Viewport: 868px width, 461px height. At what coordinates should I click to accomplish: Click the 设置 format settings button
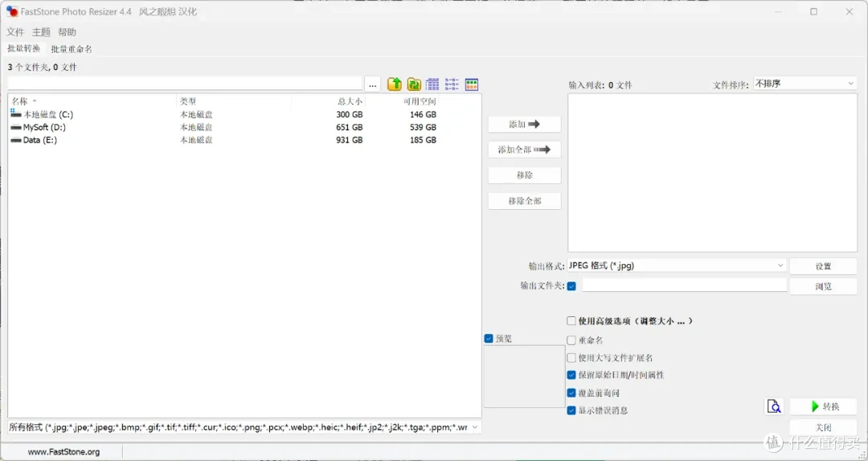coord(823,266)
